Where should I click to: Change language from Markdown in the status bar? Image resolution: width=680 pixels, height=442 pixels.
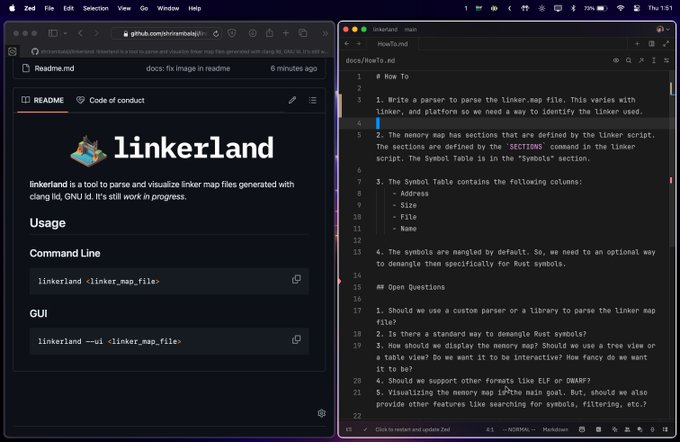(x=555, y=429)
